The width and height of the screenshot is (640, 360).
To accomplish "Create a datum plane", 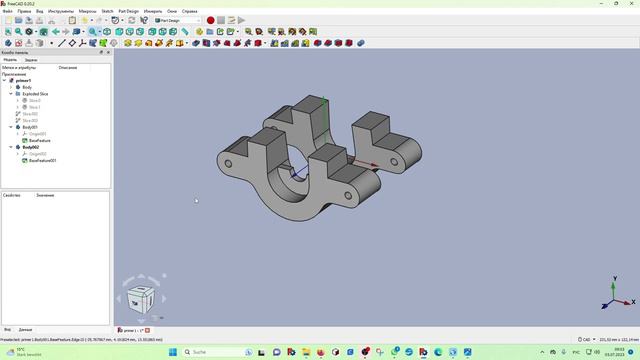I will point(72,43).
